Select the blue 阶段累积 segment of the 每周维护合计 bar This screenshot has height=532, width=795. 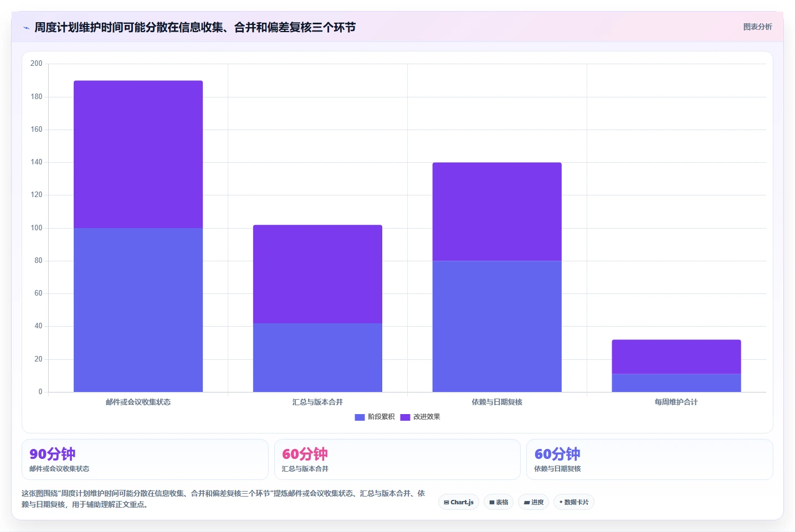click(676, 383)
